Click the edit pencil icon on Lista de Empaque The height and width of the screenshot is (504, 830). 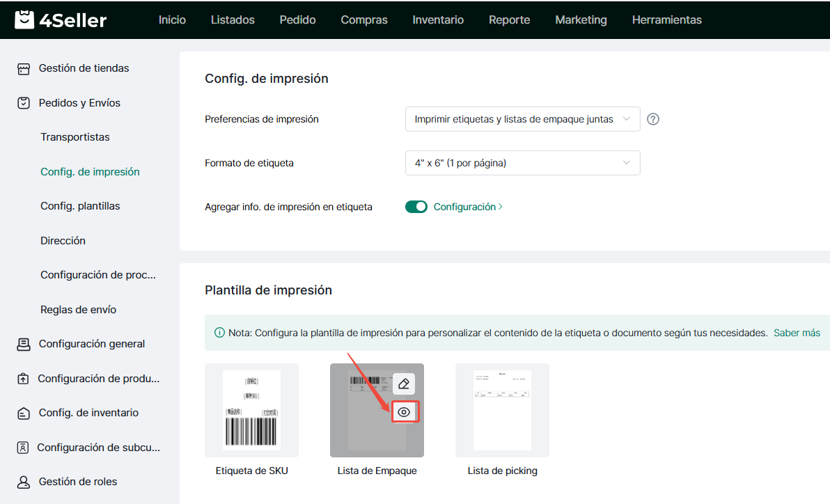pos(404,384)
